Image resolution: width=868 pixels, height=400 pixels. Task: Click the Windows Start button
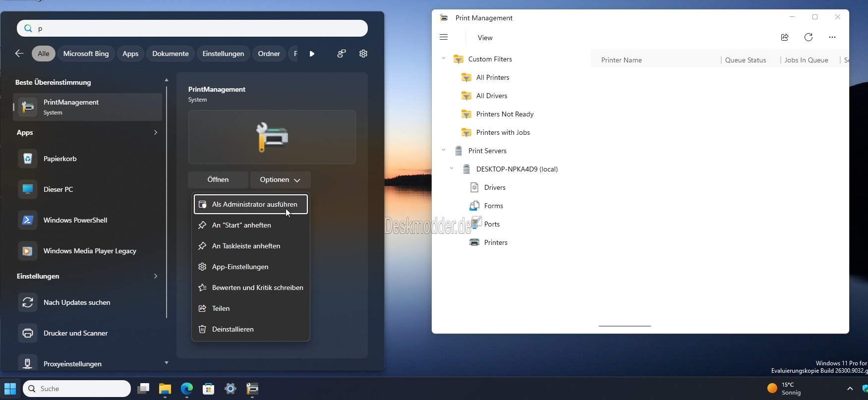pyautogui.click(x=10, y=389)
